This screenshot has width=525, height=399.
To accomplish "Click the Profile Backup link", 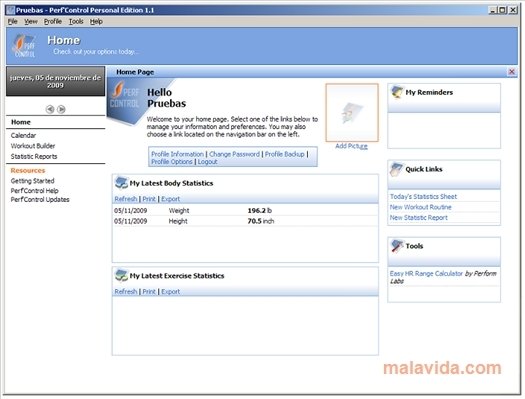I will pyautogui.click(x=285, y=154).
